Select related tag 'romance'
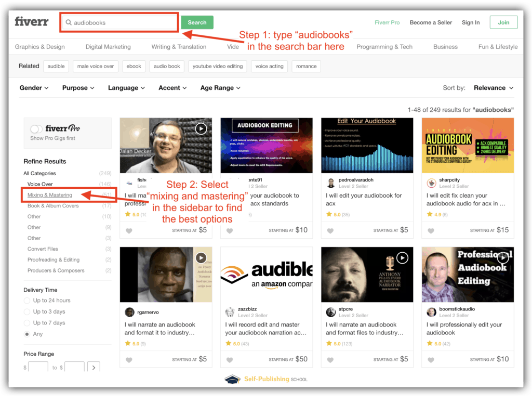This screenshot has width=532, height=403. [x=306, y=66]
